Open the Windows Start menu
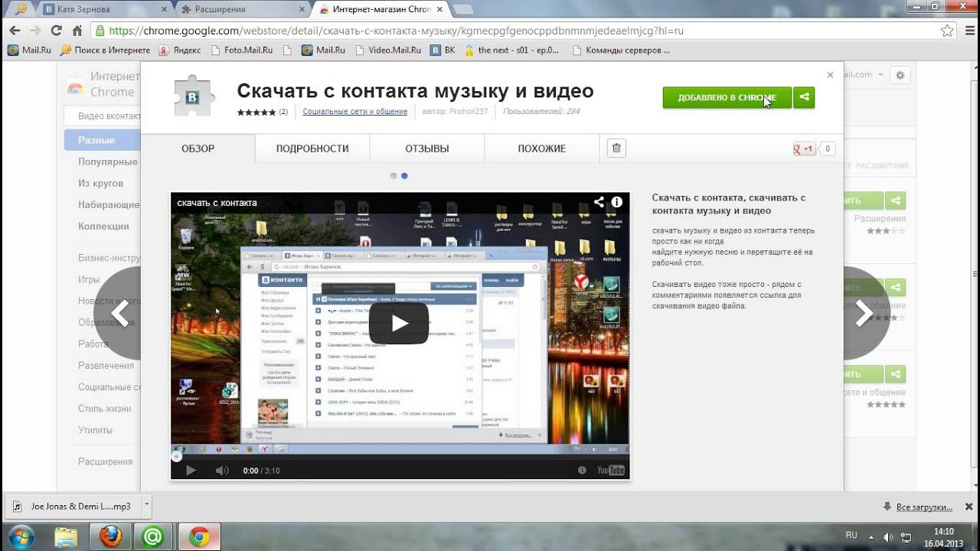 point(21,536)
